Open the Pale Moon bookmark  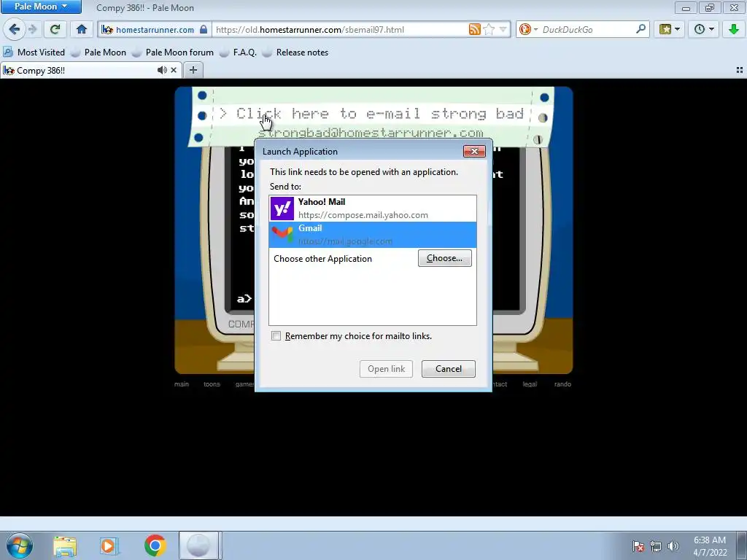[x=98, y=52]
